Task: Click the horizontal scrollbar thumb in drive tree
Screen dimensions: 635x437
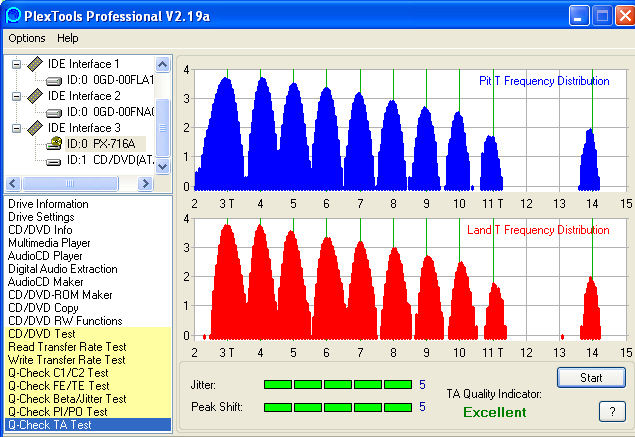Action: [70, 183]
